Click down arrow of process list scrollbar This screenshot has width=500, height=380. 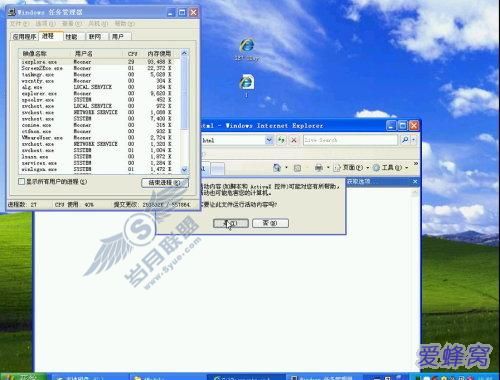click(x=184, y=170)
